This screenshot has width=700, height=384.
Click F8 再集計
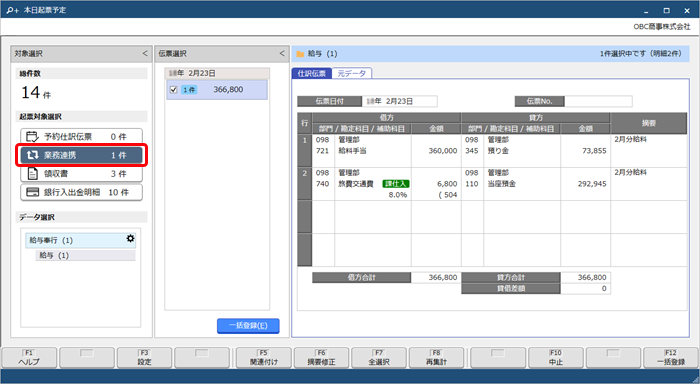tap(436, 358)
